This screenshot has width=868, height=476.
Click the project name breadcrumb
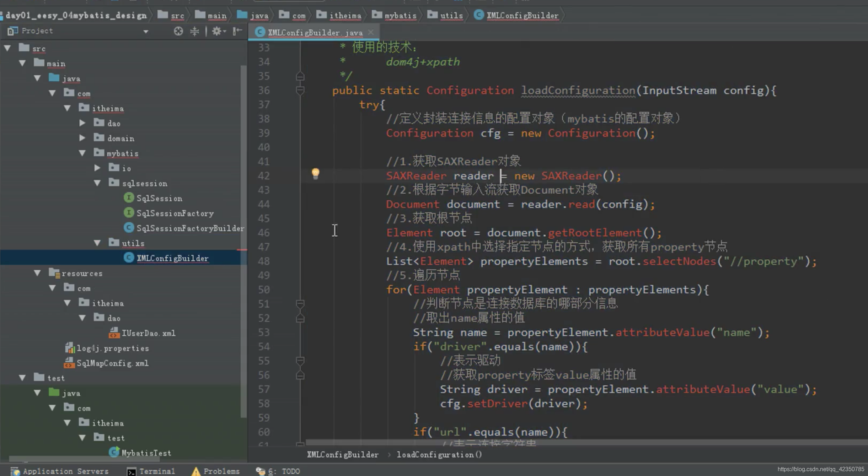pyautogui.click(x=76, y=15)
